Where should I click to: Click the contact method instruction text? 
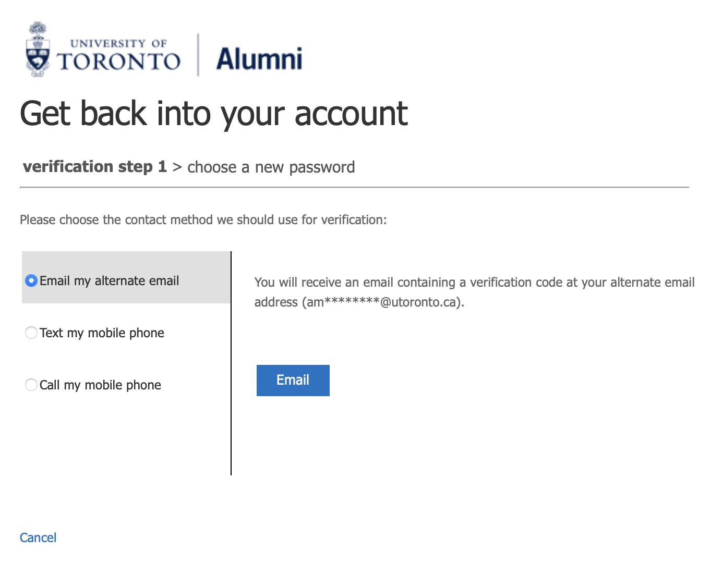(x=203, y=220)
